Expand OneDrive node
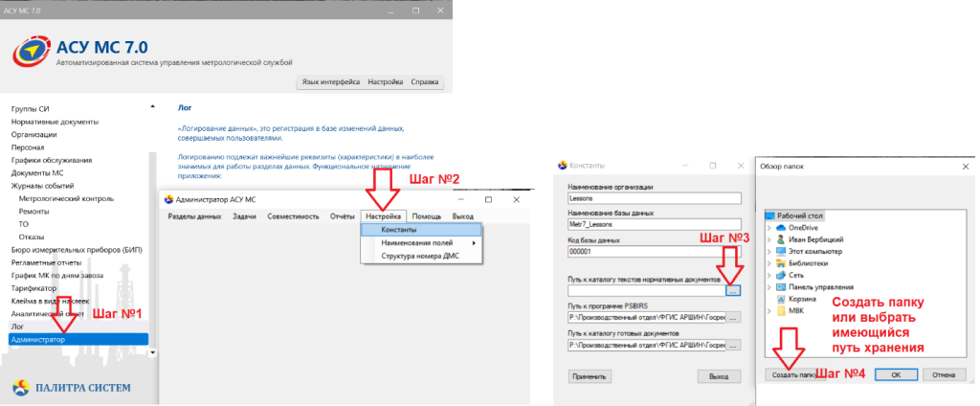The width and height of the screenshot is (980, 406). (x=768, y=228)
